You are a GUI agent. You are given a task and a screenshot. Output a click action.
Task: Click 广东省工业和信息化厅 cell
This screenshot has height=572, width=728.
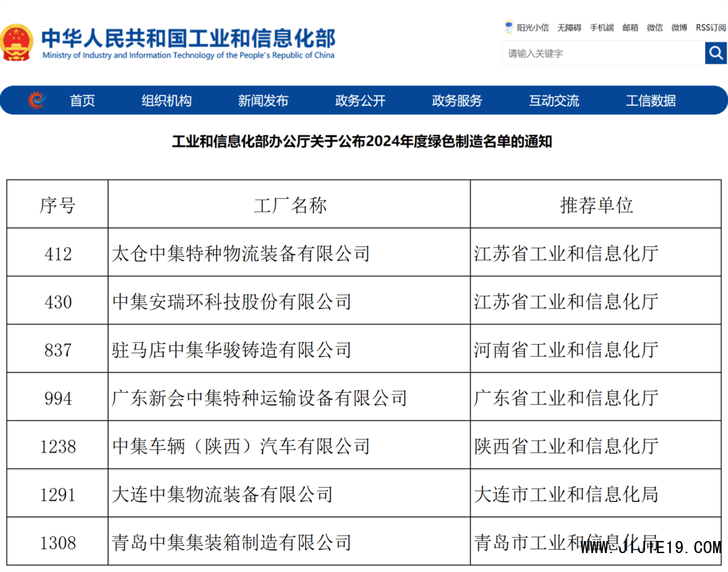[x=596, y=397]
